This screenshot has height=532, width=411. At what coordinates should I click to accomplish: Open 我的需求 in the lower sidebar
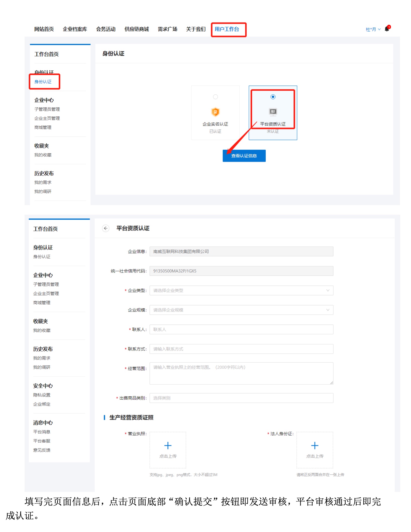coord(42,358)
